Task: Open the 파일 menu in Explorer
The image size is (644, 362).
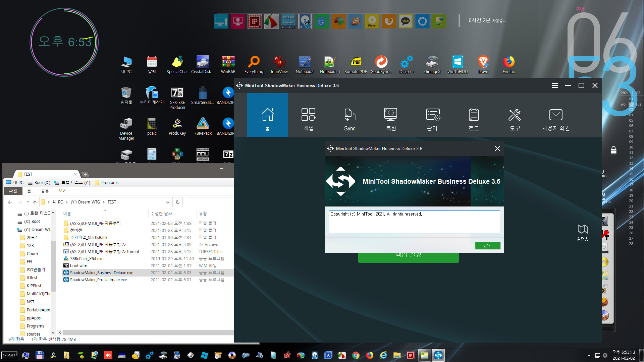Action: pyautogui.click(x=13, y=191)
